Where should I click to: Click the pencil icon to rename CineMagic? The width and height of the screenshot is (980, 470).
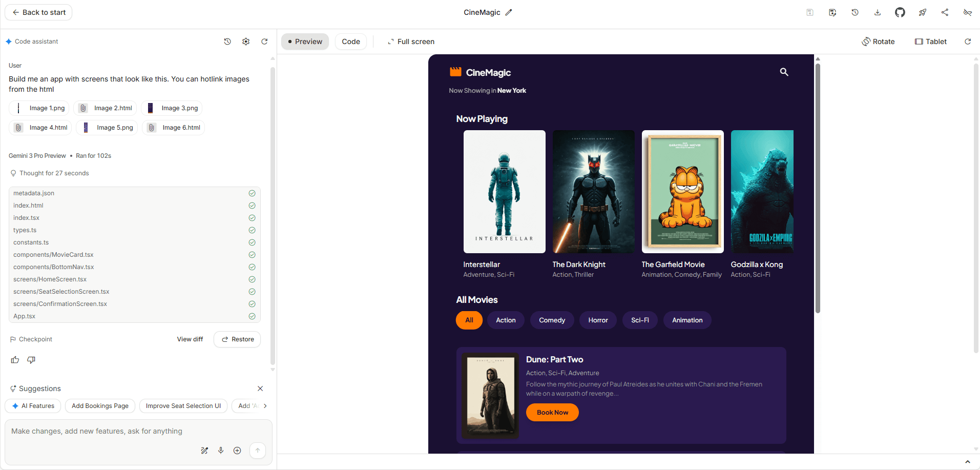point(509,12)
